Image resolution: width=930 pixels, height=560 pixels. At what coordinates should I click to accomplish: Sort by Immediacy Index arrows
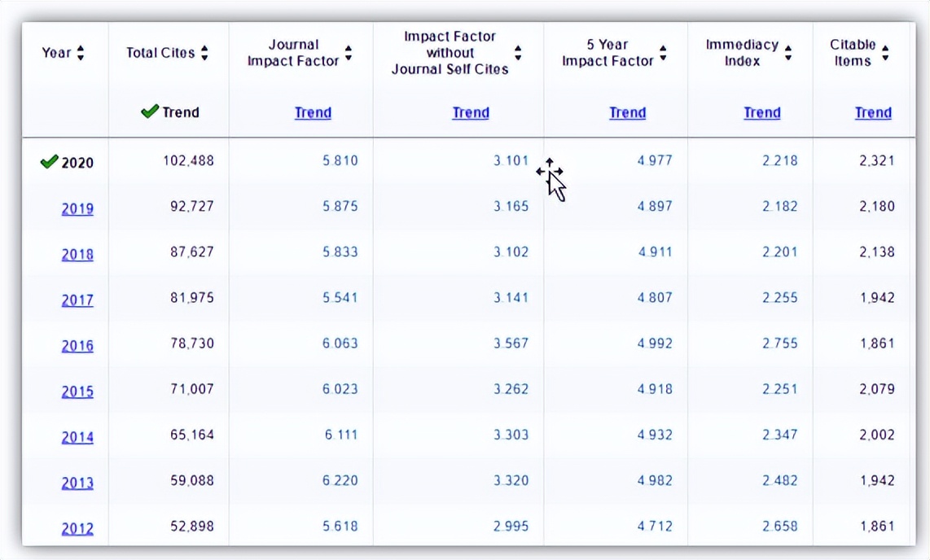pos(788,53)
